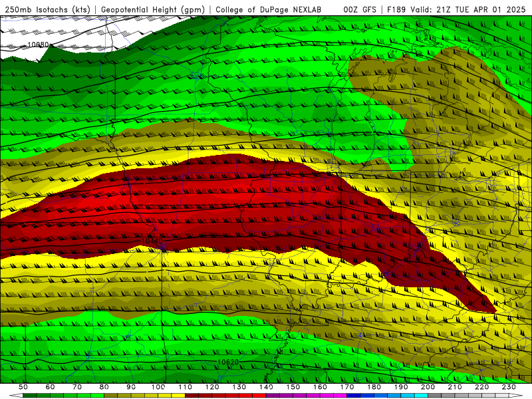Screen dimensions: 532x399
Task: Click the darkest green swatch at the legend's left end
Action: [x=29, y=396]
